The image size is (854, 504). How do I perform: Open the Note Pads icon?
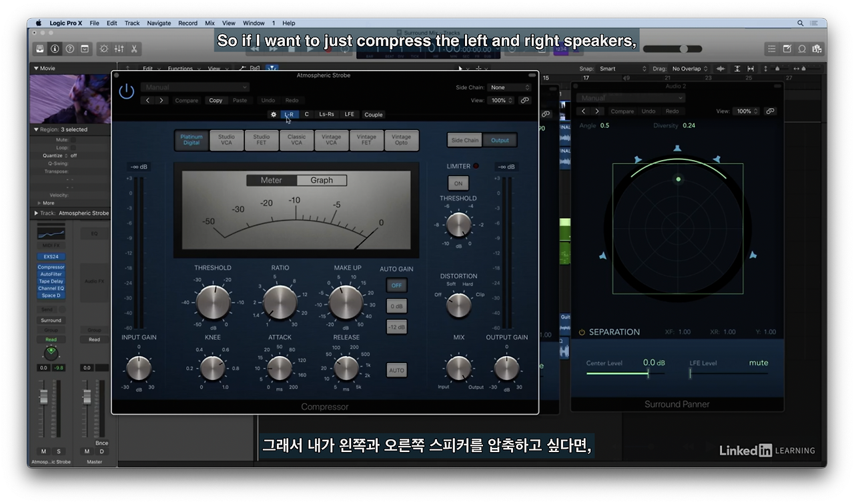coord(787,49)
